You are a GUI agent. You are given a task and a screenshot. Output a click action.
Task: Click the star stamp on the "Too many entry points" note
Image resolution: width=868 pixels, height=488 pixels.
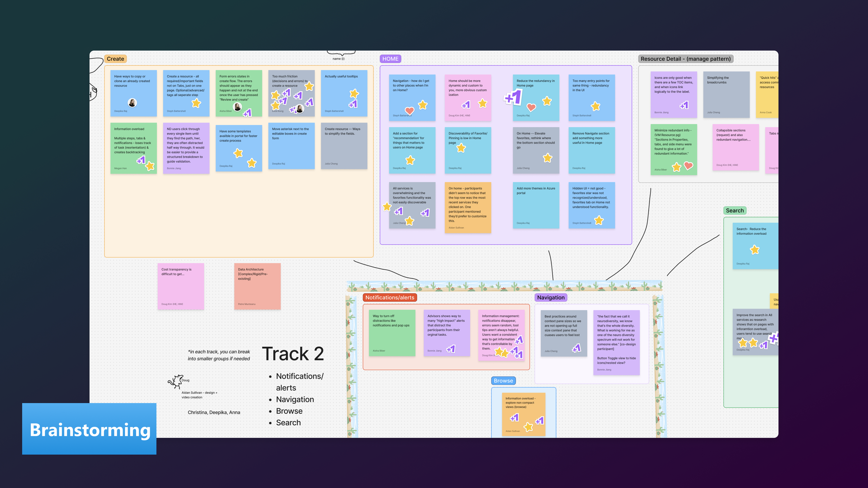click(x=595, y=106)
